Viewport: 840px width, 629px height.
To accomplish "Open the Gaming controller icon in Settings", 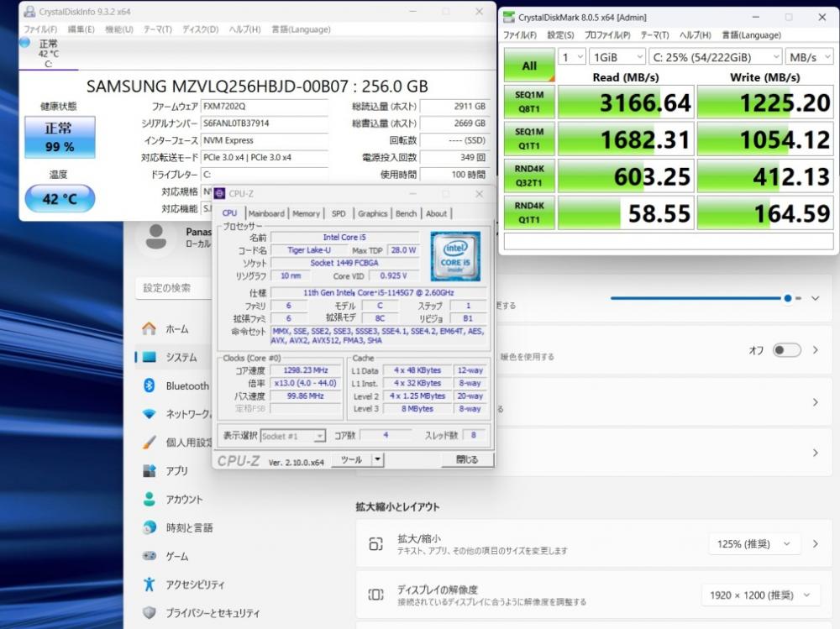I will click(x=149, y=556).
